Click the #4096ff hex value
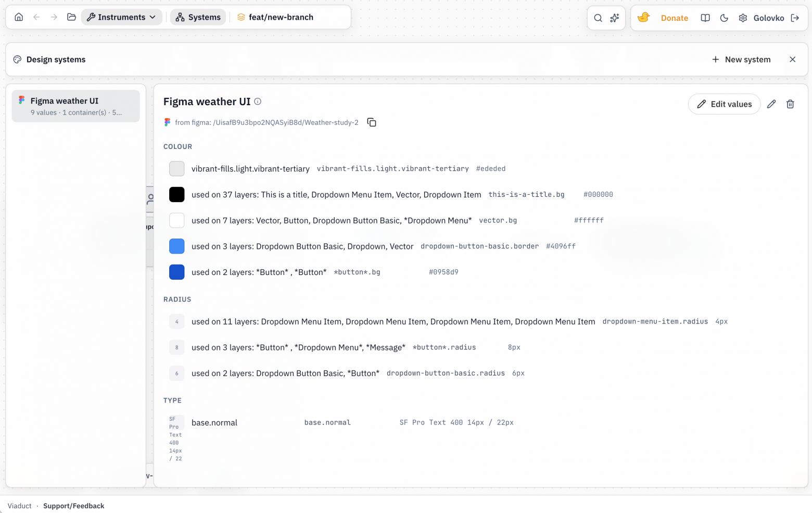This screenshot has width=812, height=513. pos(561,246)
